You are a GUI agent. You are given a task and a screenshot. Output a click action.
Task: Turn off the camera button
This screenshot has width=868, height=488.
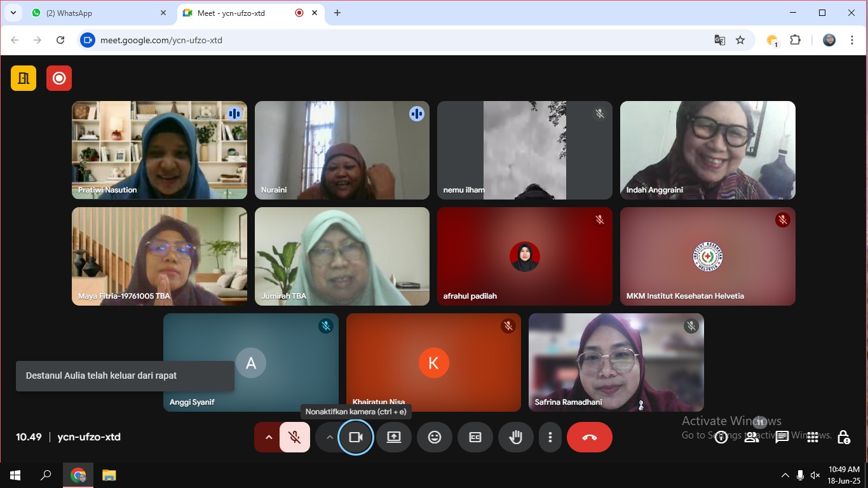(355, 437)
